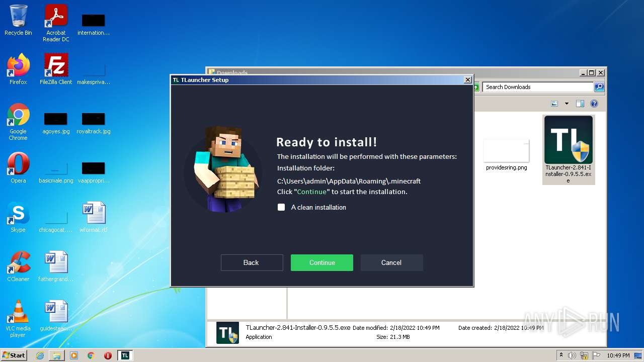Close the TLauncher Setup dialog
644x362 pixels.
[x=467, y=79]
